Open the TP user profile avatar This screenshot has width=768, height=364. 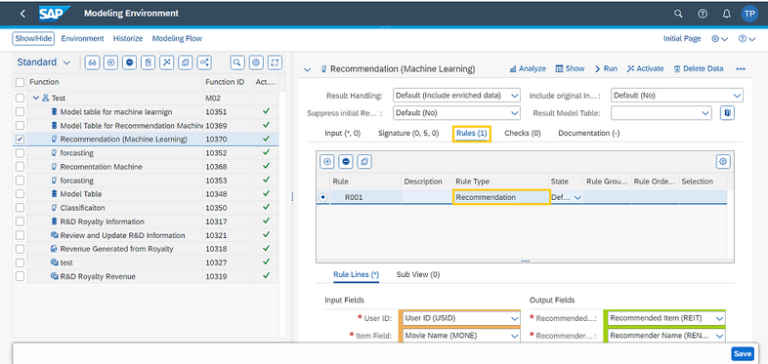click(x=749, y=14)
